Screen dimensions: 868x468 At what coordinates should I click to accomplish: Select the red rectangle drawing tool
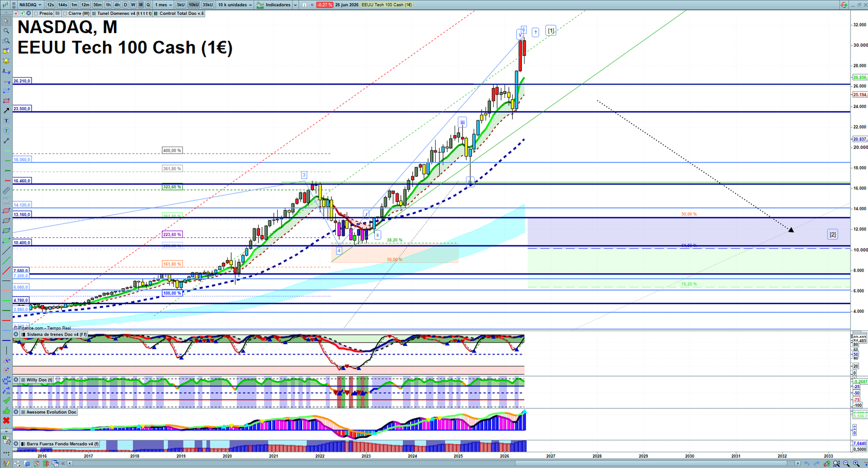pyautogui.click(x=6, y=100)
